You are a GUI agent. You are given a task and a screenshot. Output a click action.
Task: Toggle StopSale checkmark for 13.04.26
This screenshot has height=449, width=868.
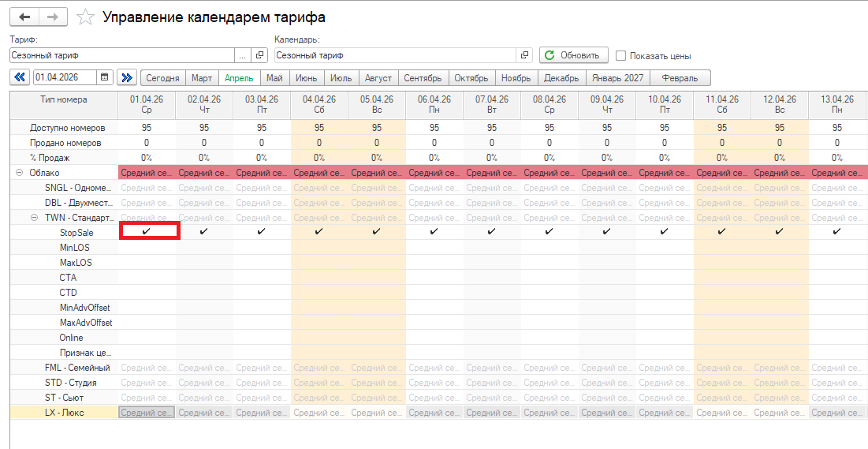[x=837, y=232]
